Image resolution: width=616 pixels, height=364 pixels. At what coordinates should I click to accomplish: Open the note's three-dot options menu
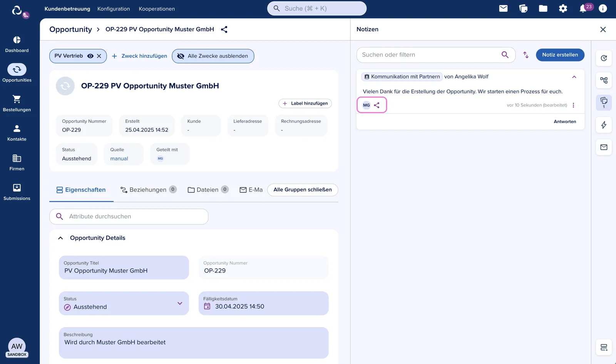[x=573, y=105]
